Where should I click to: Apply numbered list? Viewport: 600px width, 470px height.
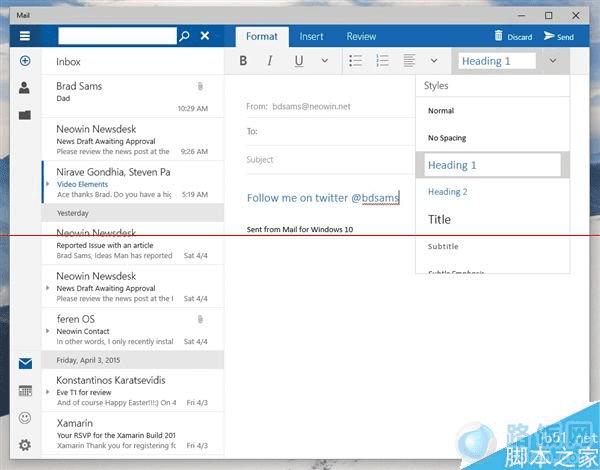(382, 61)
